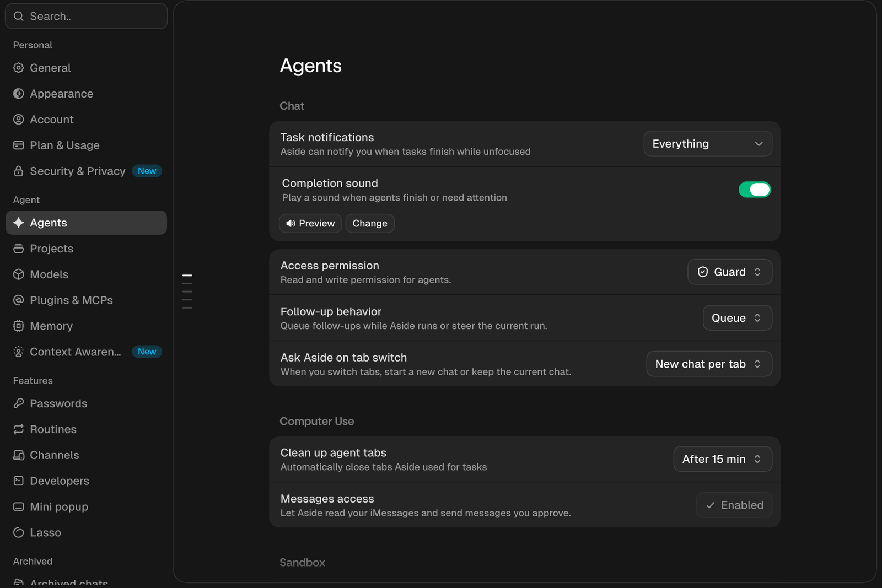Open the Agents settings page
Screen dimensions: 882x588
(86, 223)
